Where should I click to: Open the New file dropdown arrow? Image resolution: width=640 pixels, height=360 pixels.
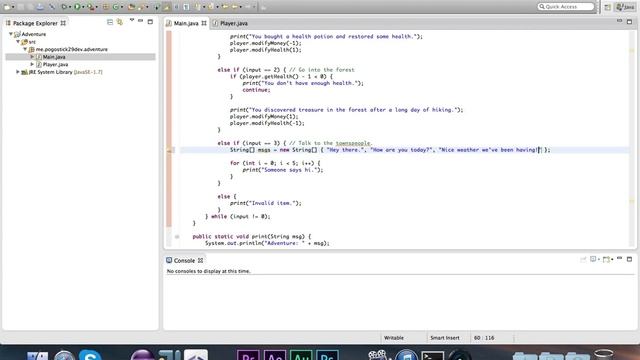tap(13, 7)
